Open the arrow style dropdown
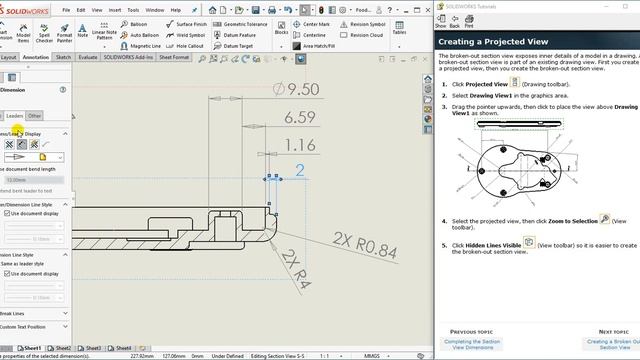The width and height of the screenshot is (640, 360). (60, 158)
